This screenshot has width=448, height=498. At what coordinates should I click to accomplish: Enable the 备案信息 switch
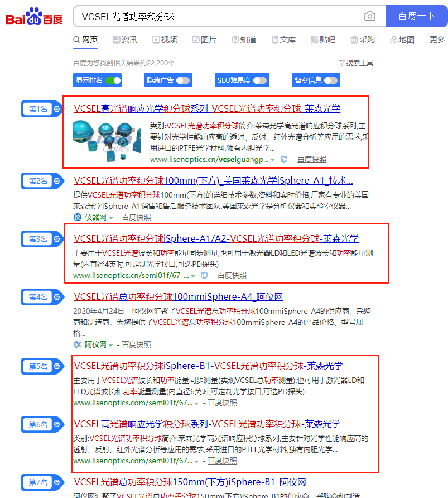pyautogui.click(x=331, y=80)
